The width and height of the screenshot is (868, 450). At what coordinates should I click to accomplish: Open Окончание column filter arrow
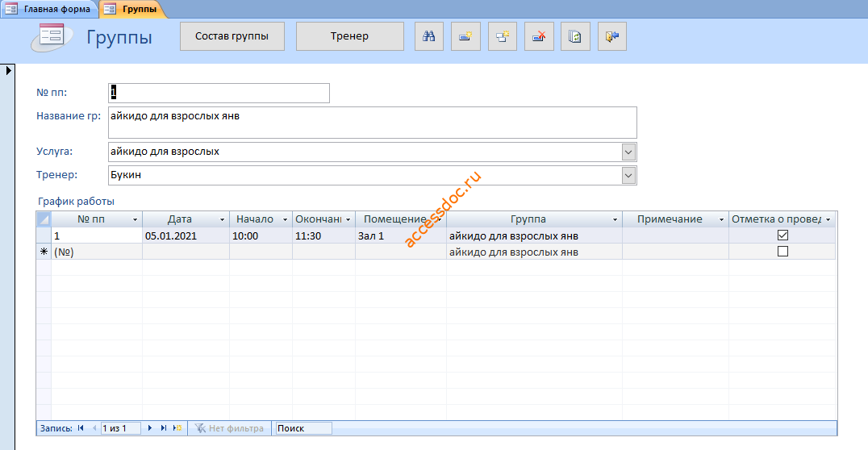(x=348, y=219)
